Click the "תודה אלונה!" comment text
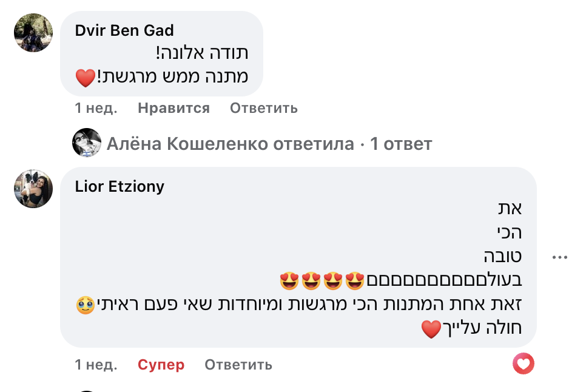586x392 pixels. click(202, 53)
